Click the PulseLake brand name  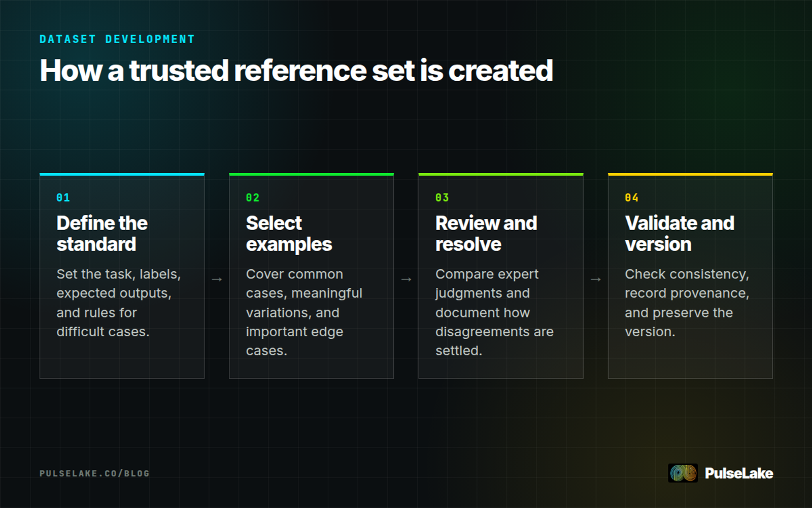tap(738, 473)
